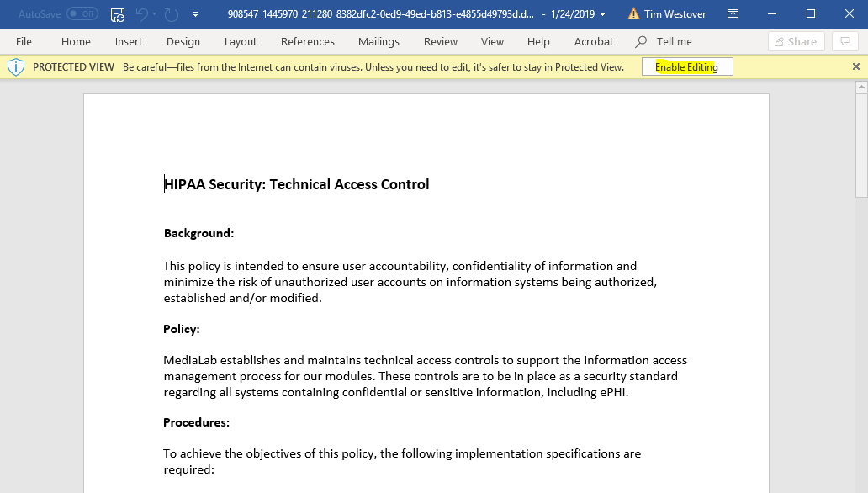Switch to the References tab
Screen dimensions: 868x493
308,41
